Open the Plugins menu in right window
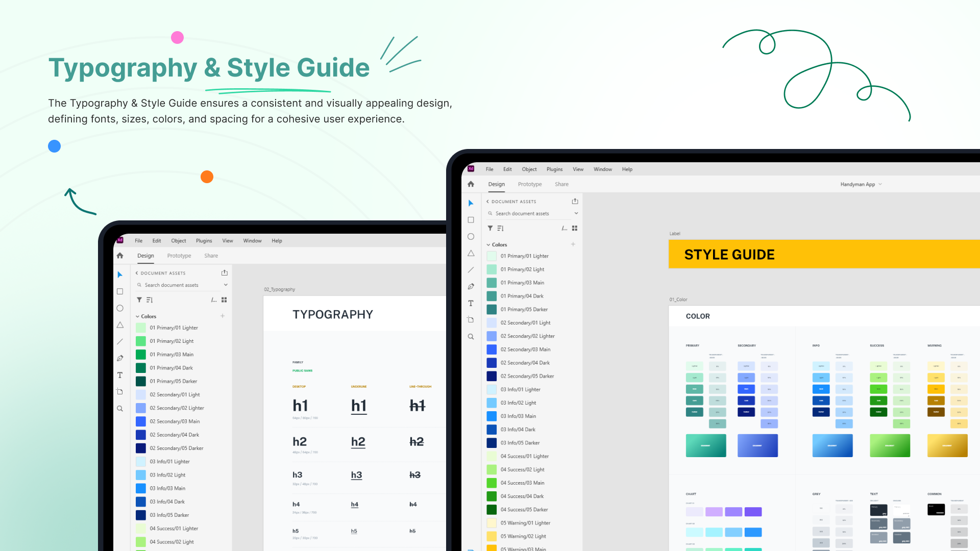Viewport: 980px width, 551px height. pyautogui.click(x=554, y=169)
